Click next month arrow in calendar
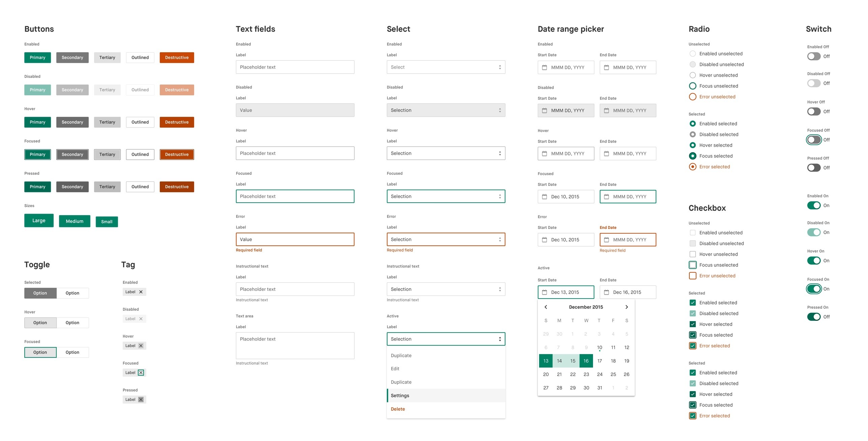The width and height of the screenshot is (868, 441). click(626, 307)
